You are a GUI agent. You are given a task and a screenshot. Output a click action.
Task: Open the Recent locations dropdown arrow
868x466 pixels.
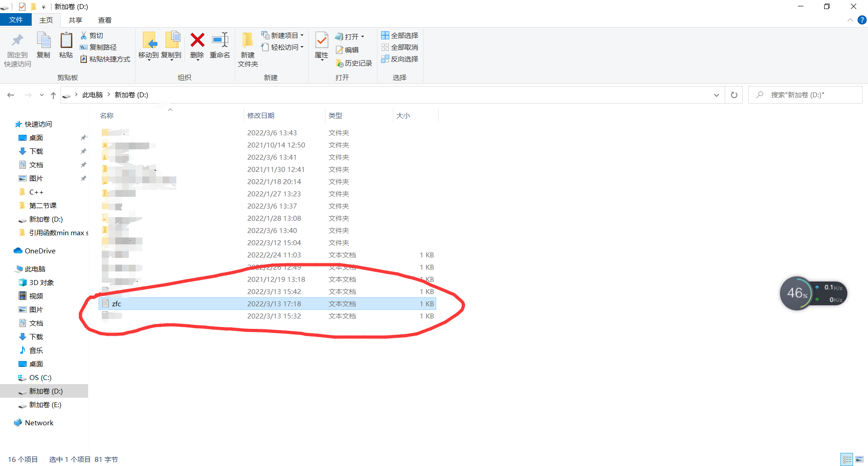click(x=42, y=95)
